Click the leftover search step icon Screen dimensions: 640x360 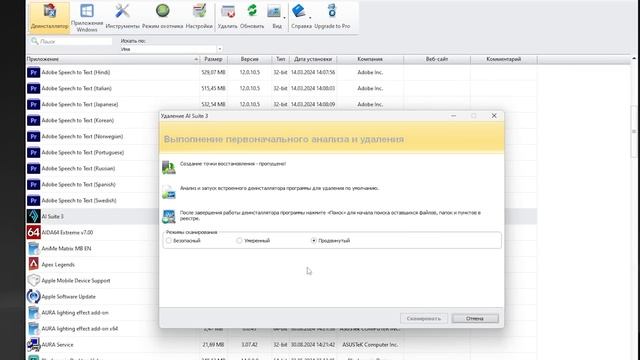[x=169, y=216]
